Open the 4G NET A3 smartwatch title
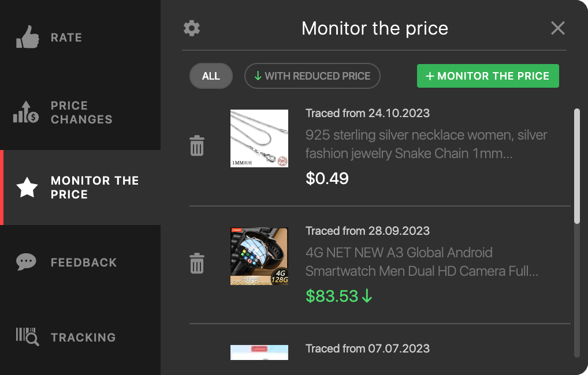This screenshot has height=375, width=588. tap(422, 262)
